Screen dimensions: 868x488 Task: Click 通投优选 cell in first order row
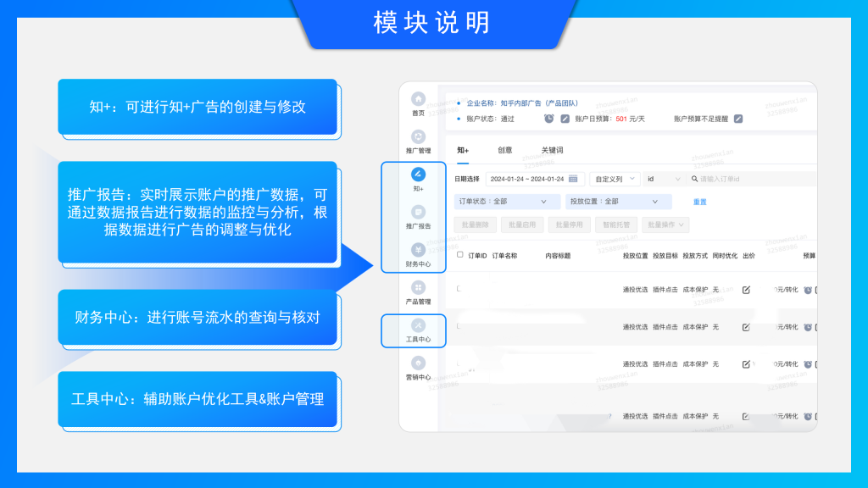point(635,290)
